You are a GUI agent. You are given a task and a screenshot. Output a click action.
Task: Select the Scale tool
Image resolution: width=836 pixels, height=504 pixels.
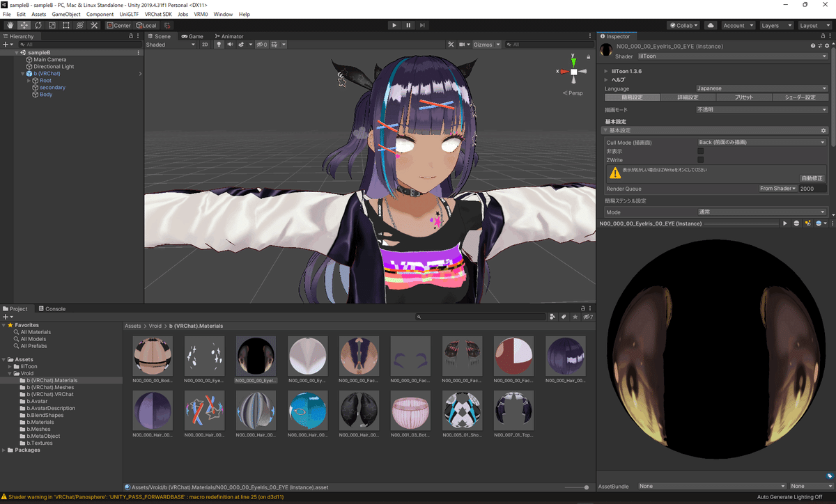coord(52,25)
